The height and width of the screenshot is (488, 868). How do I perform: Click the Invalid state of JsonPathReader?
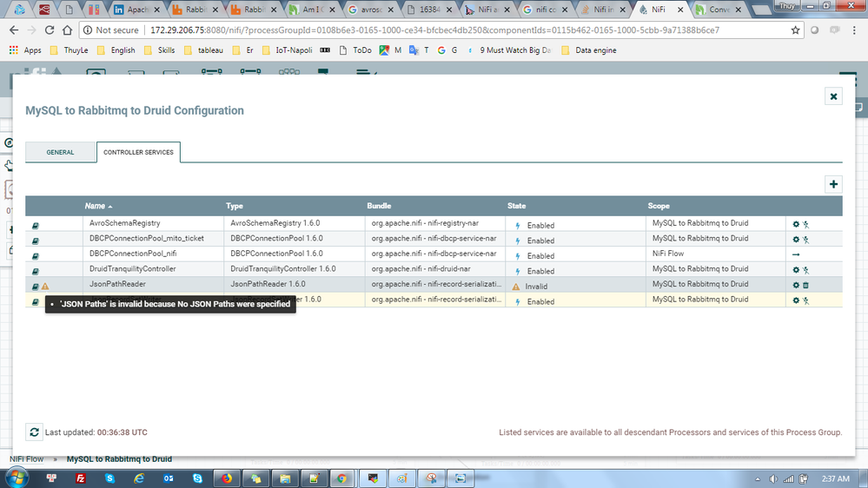coord(536,287)
